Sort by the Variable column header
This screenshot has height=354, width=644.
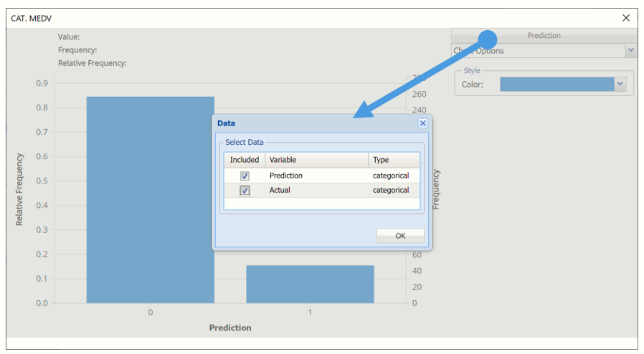click(x=316, y=160)
